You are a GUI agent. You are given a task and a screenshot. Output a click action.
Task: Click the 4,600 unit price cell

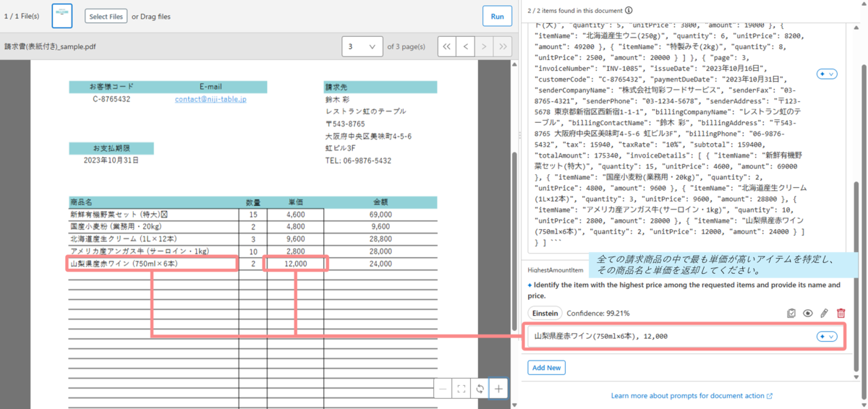click(x=296, y=215)
